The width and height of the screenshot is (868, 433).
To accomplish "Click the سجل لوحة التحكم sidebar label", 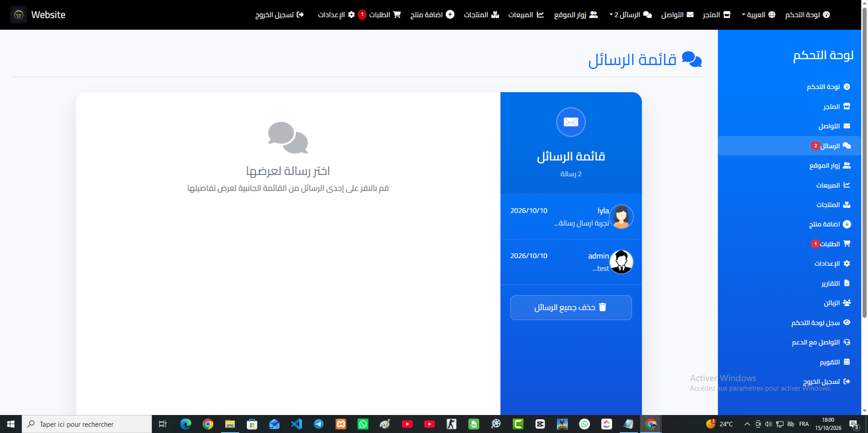I will point(815,323).
